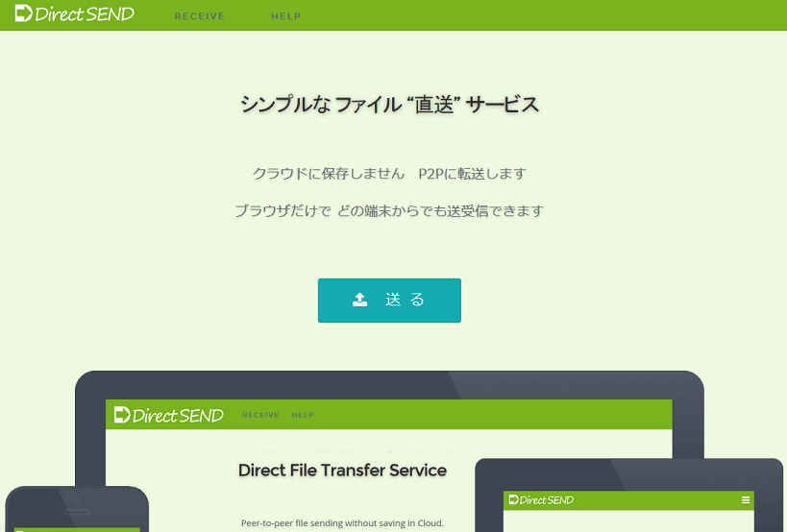This screenshot has height=532, width=787.
Task: Click the laptop mockup's dark top bezel
Action: pos(389,385)
